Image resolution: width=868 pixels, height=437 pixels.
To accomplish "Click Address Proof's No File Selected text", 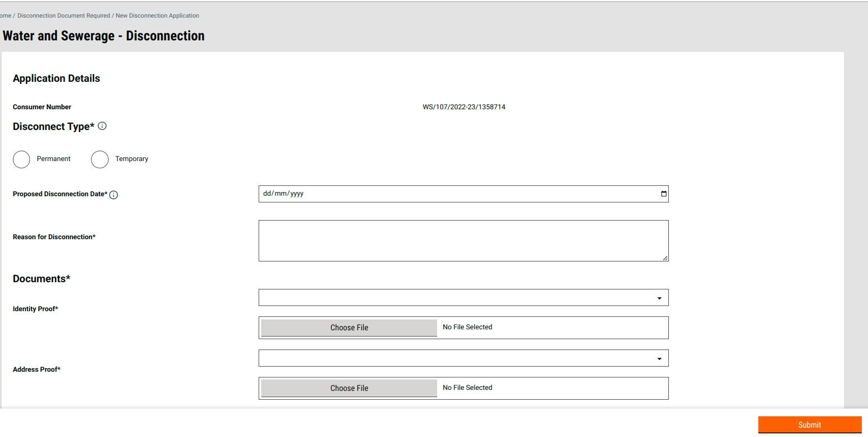I will pyautogui.click(x=467, y=388).
